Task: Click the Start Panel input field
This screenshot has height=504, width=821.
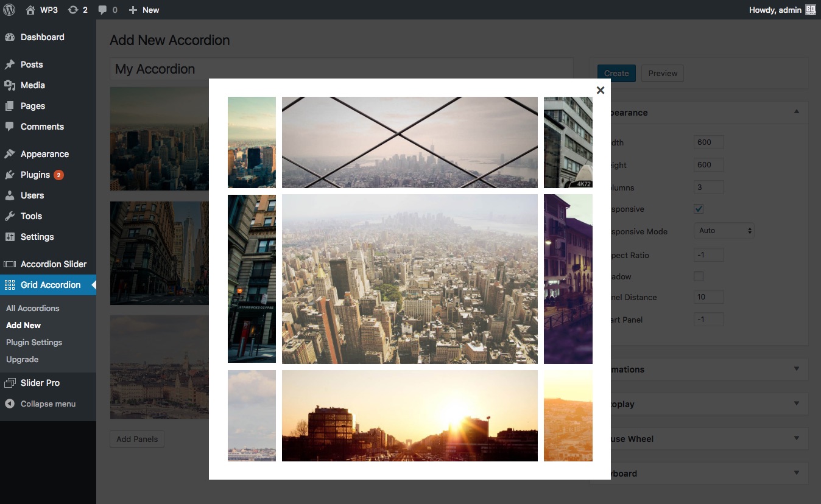Action: (x=708, y=319)
